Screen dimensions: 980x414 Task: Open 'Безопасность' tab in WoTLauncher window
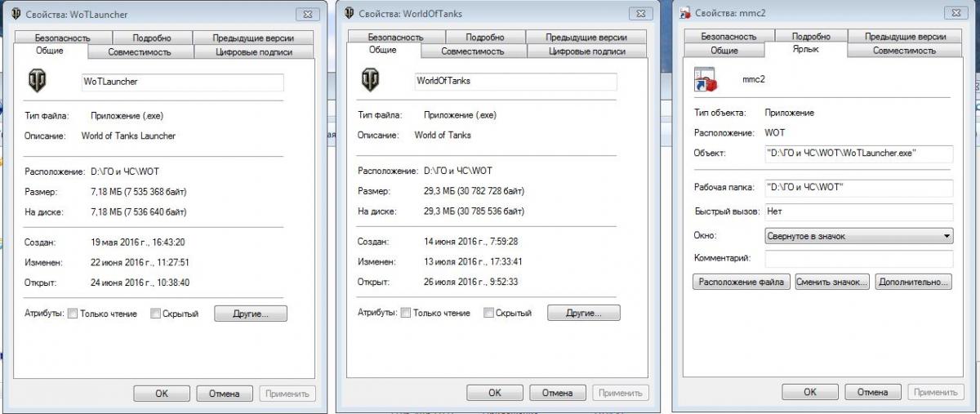click(x=63, y=38)
